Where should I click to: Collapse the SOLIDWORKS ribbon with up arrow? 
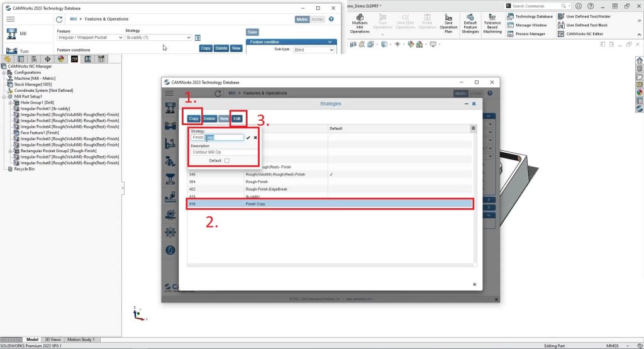[x=639, y=34]
